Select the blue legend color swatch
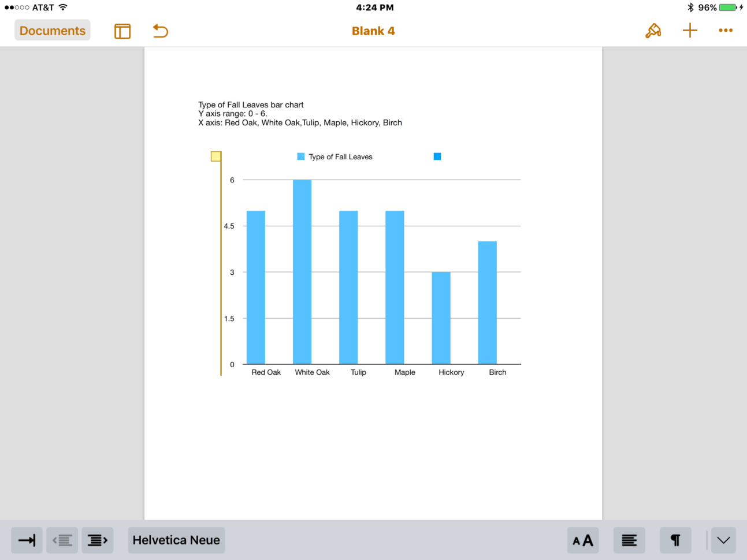 coord(437,156)
